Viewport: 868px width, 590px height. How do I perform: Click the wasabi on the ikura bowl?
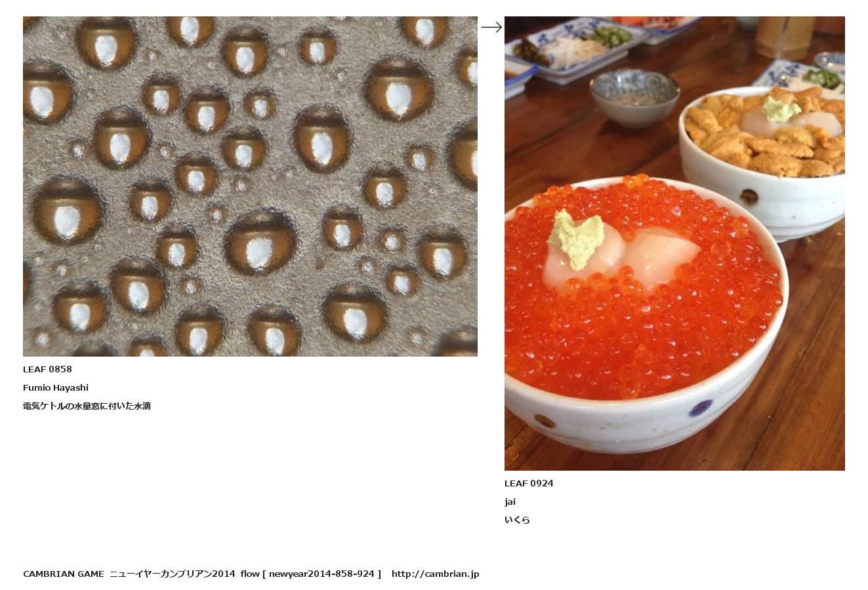577,239
